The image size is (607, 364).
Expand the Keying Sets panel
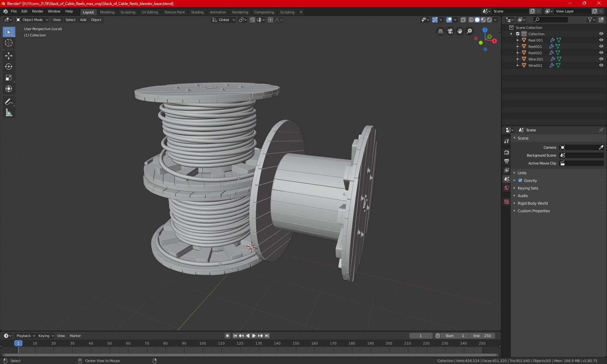[x=528, y=188]
